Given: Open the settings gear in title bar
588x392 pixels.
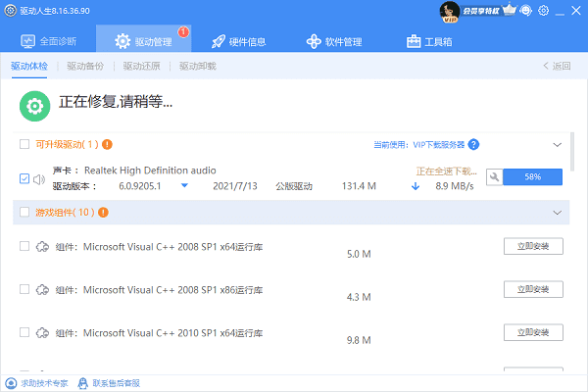Looking at the screenshot, I should (x=543, y=11).
